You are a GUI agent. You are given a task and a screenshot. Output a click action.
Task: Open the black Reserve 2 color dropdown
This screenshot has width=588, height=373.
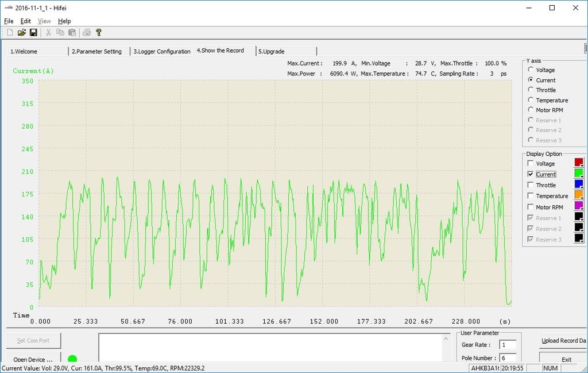[x=579, y=228]
